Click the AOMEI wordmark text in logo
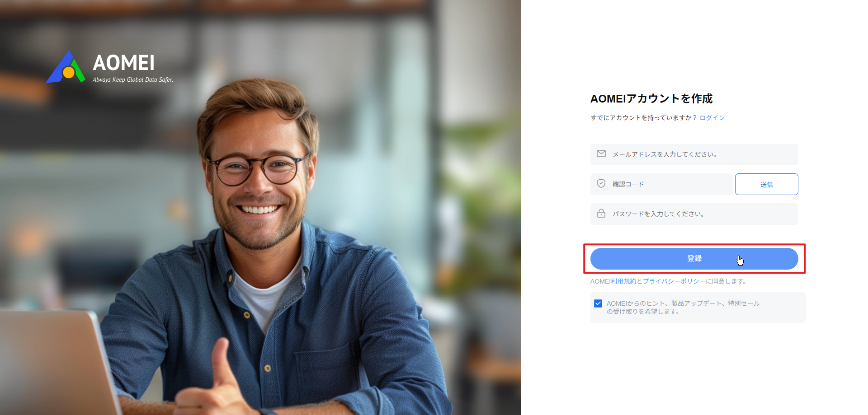 [x=123, y=63]
